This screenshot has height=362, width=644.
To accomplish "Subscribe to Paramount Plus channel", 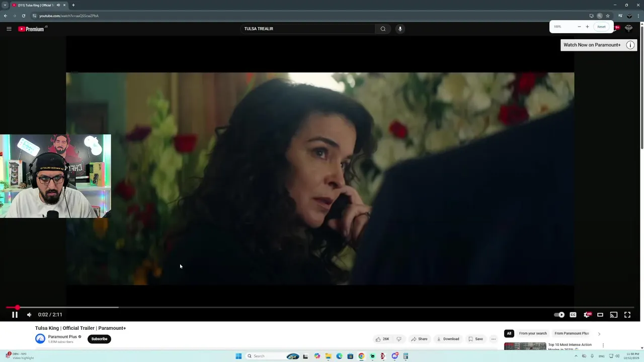I will tap(99, 339).
